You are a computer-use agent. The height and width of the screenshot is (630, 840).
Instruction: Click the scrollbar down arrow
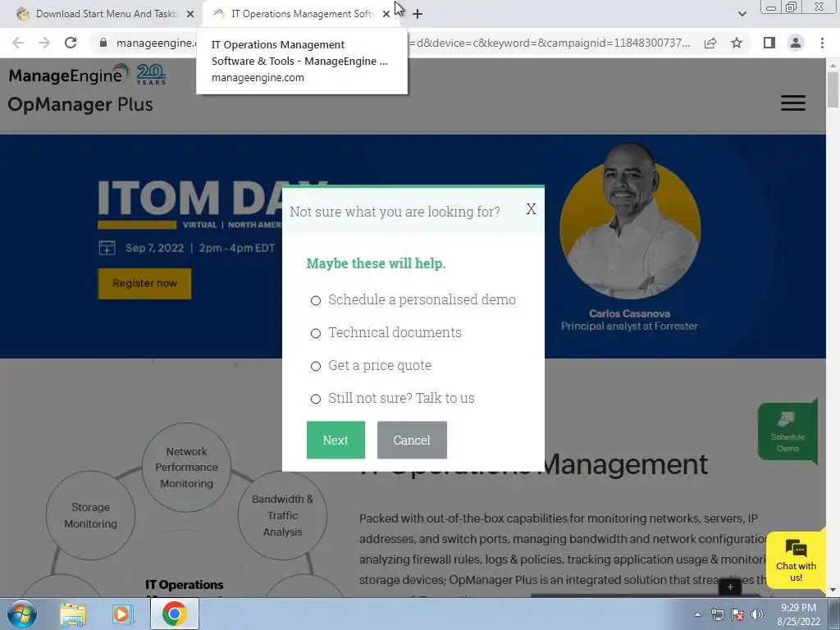tap(833, 591)
